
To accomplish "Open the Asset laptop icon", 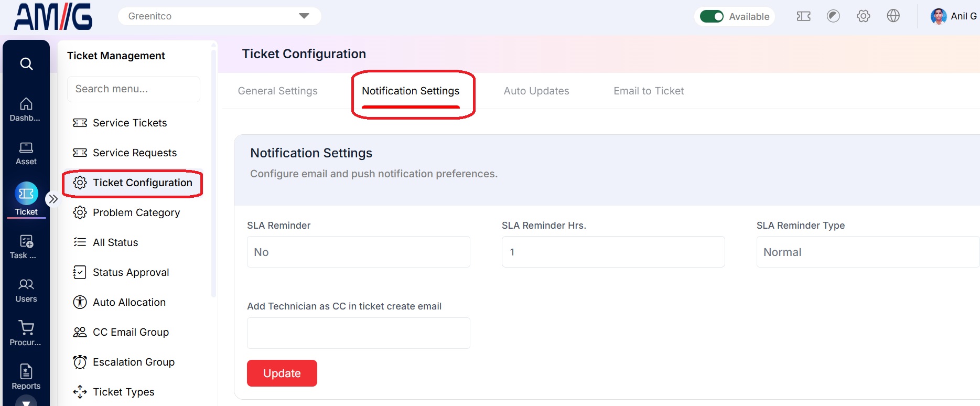I will coord(26,147).
